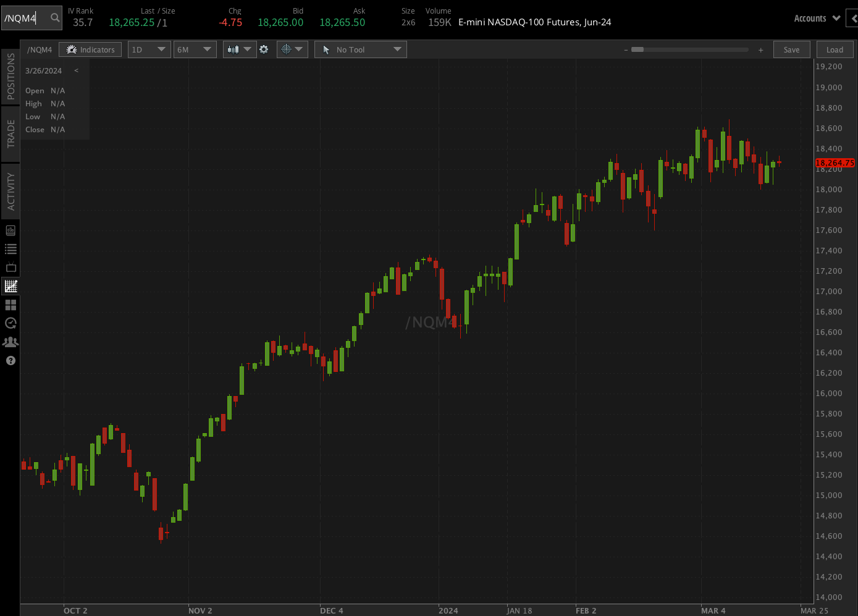This screenshot has height=616, width=858.
Task: Click the last price 18,265.25
Action: (132, 22)
